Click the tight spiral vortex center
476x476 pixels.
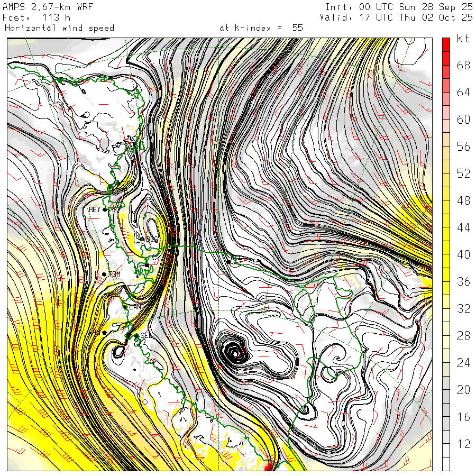click(235, 353)
